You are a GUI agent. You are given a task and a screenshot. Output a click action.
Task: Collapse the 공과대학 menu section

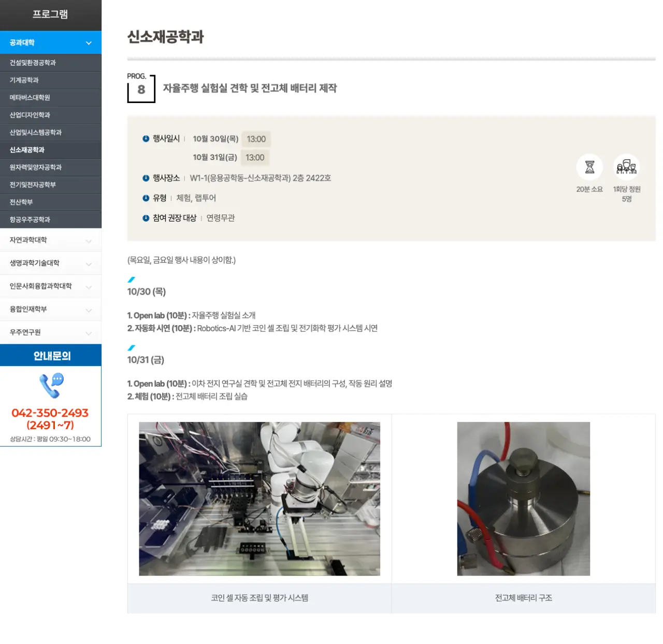coord(89,43)
